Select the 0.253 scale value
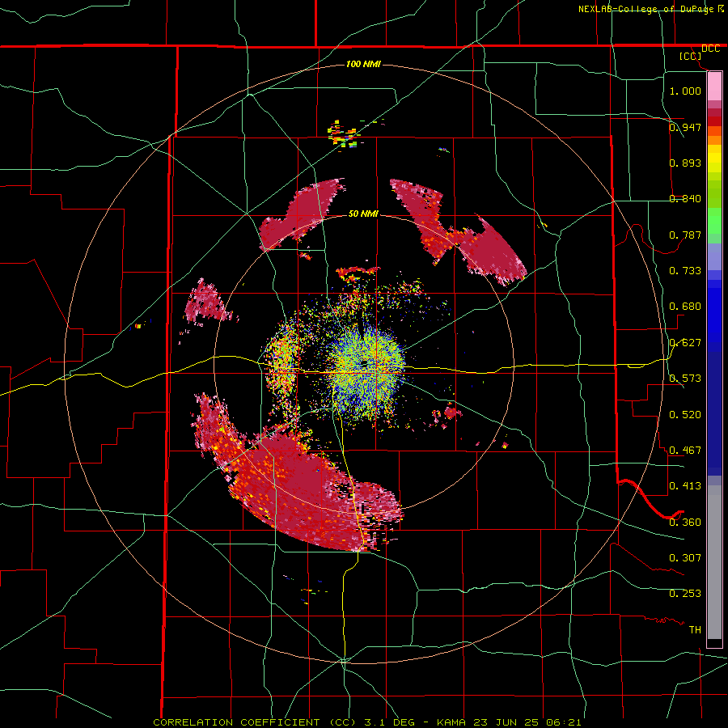This screenshot has height=728, width=728. click(685, 594)
